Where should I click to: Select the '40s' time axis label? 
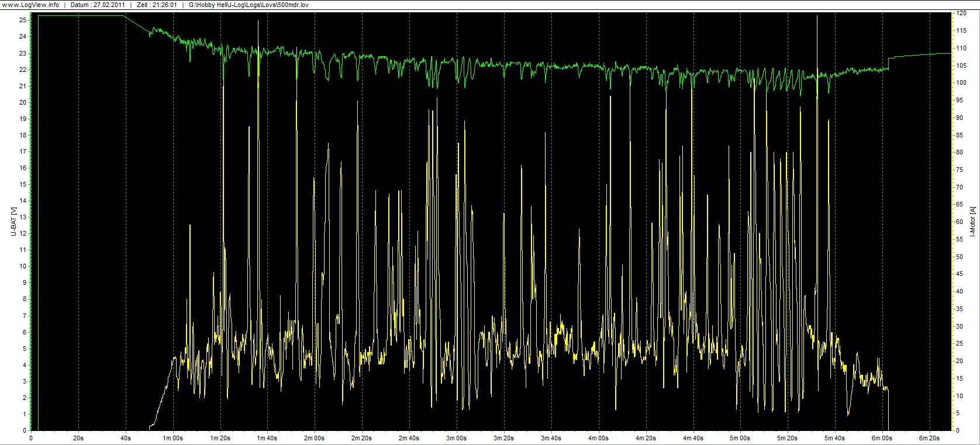click(125, 438)
